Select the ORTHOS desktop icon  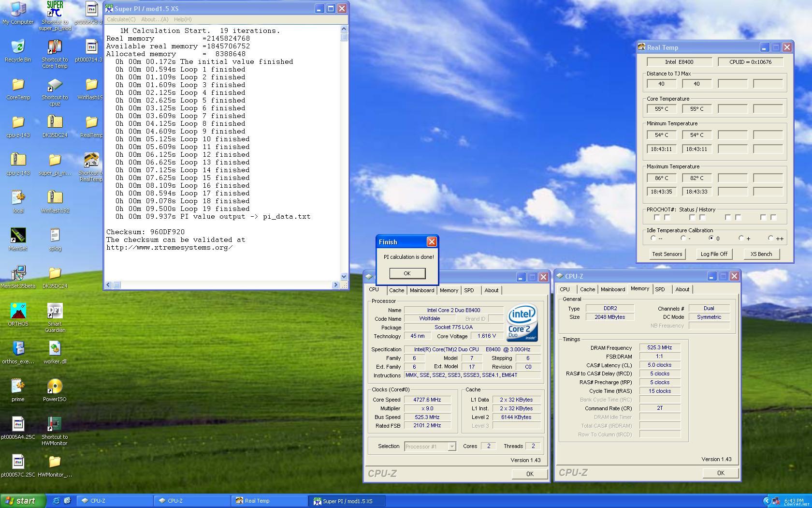tap(18, 315)
